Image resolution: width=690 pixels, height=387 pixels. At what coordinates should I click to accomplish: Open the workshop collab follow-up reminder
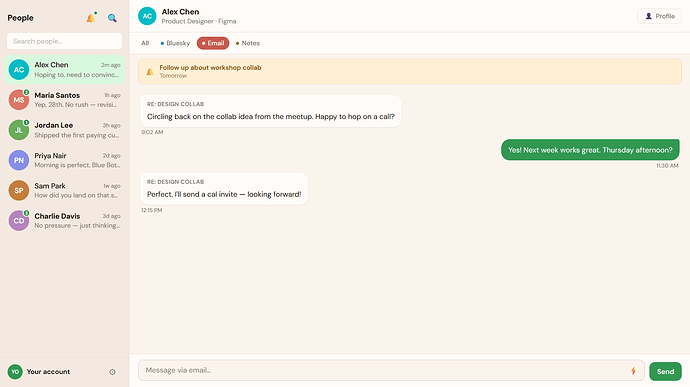(410, 71)
